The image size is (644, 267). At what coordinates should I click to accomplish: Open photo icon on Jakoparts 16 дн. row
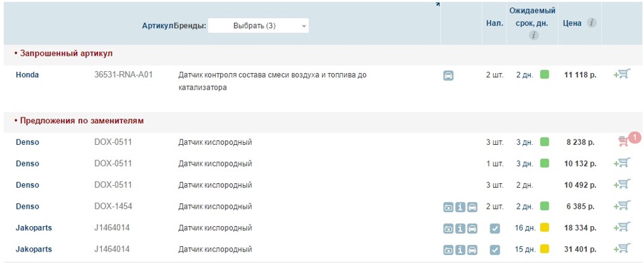coord(449,228)
